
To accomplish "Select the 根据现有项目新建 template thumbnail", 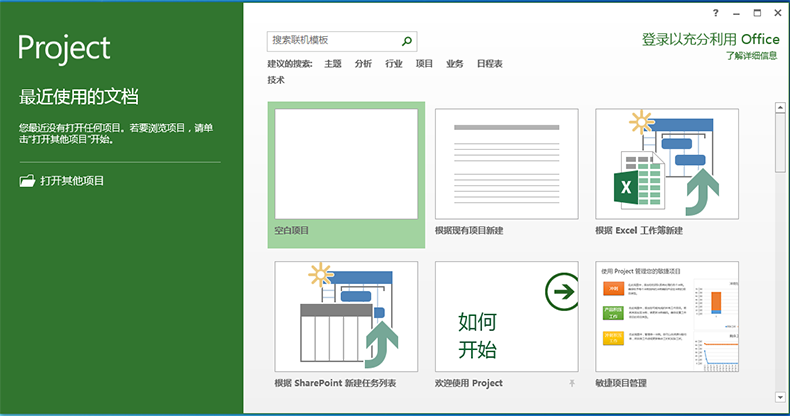I will (x=506, y=164).
